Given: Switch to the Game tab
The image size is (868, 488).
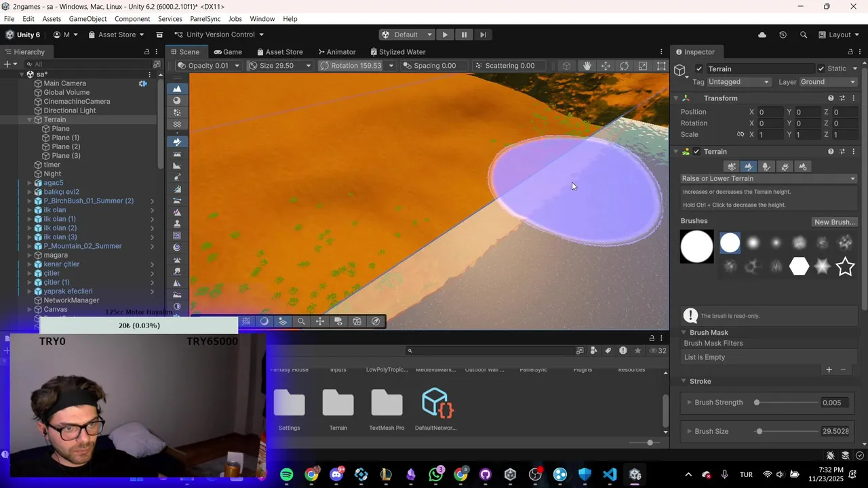Looking at the screenshot, I should (227, 52).
